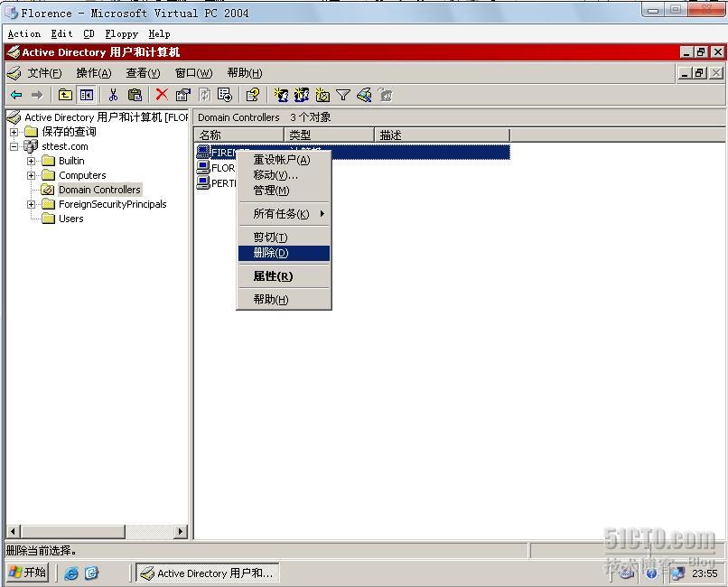Click the Refresh toolbar icon

[x=204, y=95]
